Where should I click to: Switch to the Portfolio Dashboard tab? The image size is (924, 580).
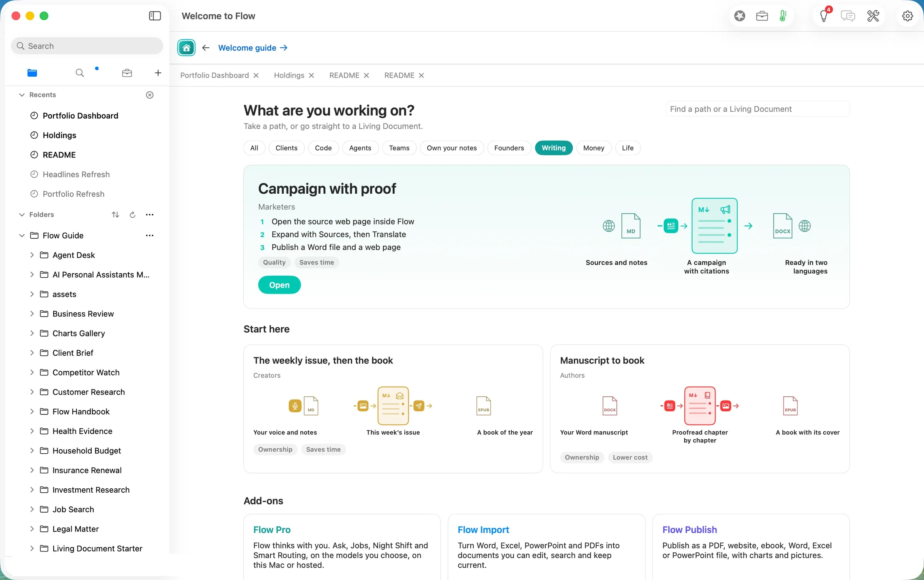214,75
